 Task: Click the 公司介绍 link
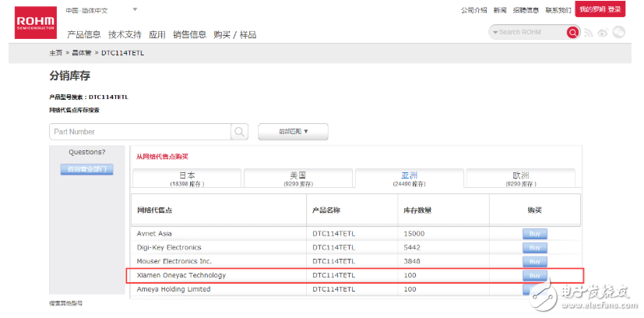click(x=473, y=10)
